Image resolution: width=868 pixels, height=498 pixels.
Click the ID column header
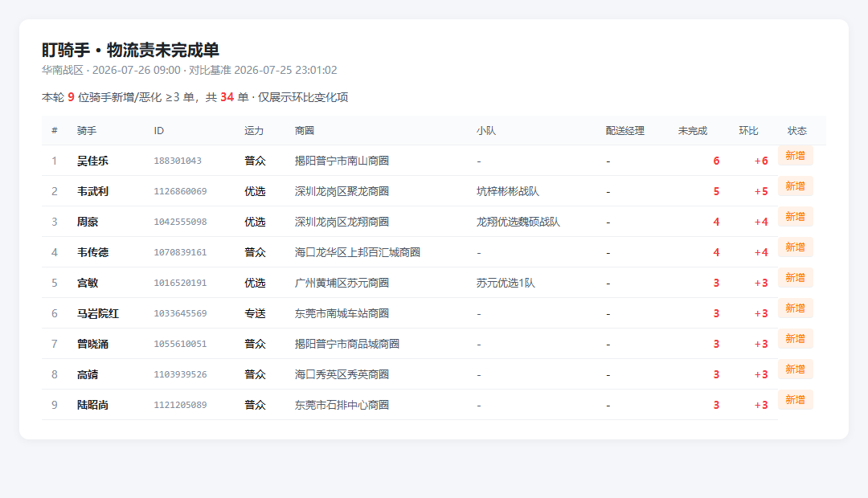(159, 131)
